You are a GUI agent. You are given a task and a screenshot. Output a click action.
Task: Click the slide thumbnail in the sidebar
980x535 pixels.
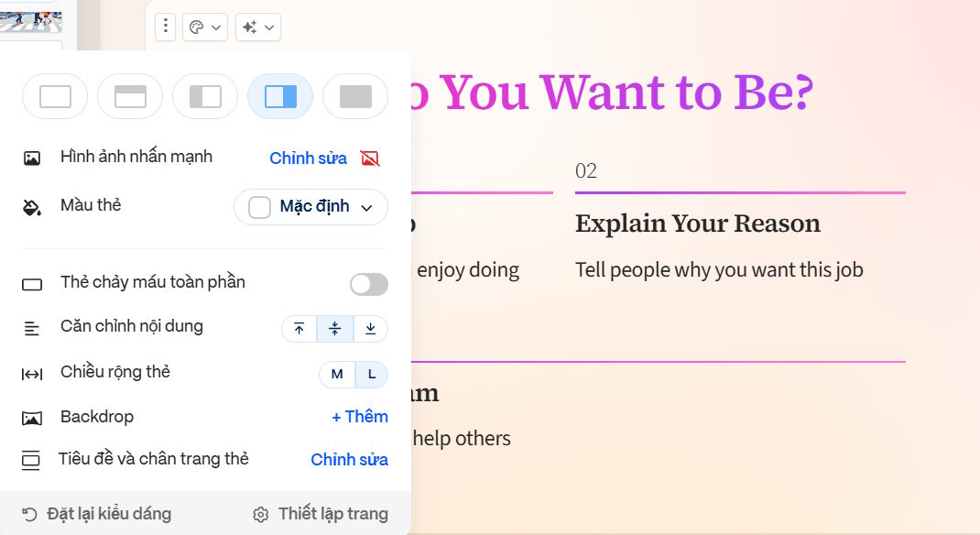pyautogui.click(x=30, y=21)
